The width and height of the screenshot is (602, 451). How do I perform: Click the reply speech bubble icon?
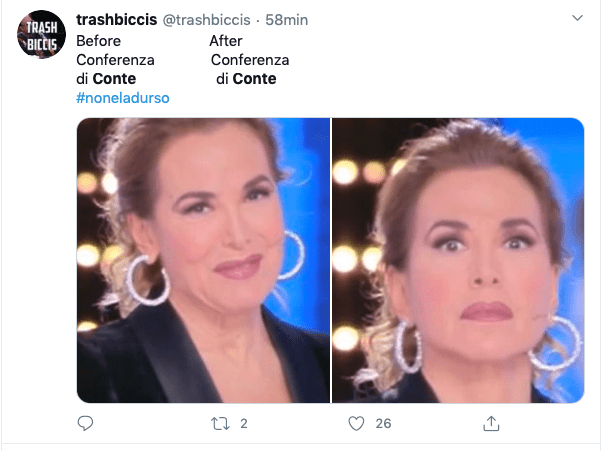click(85, 423)
